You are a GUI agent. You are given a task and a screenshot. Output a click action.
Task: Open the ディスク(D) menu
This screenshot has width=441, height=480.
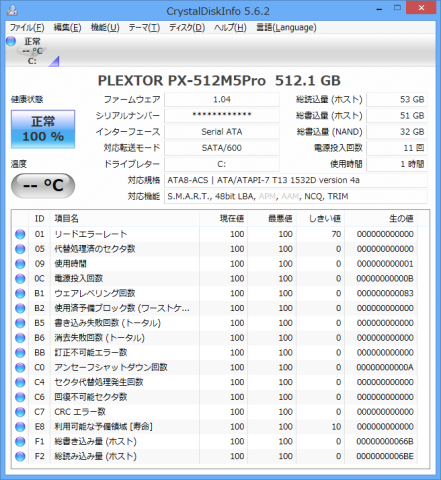pyautogui.click(x=187, y=28)
